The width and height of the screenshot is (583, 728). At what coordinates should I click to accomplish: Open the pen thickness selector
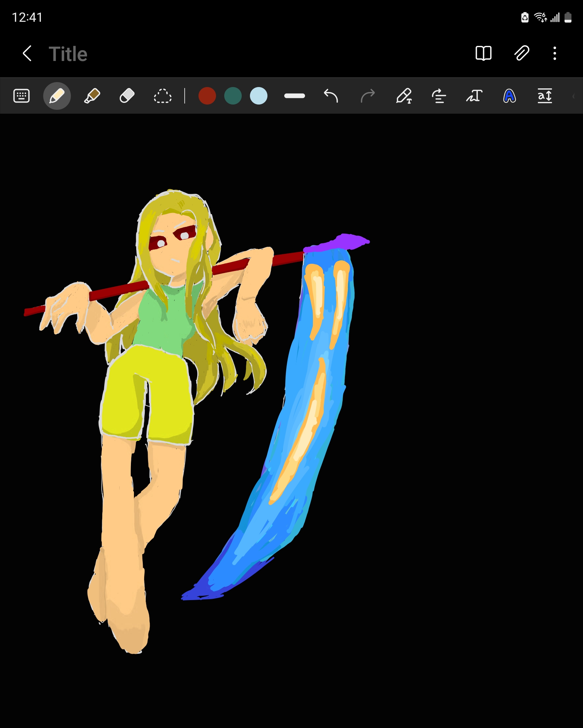294,96
